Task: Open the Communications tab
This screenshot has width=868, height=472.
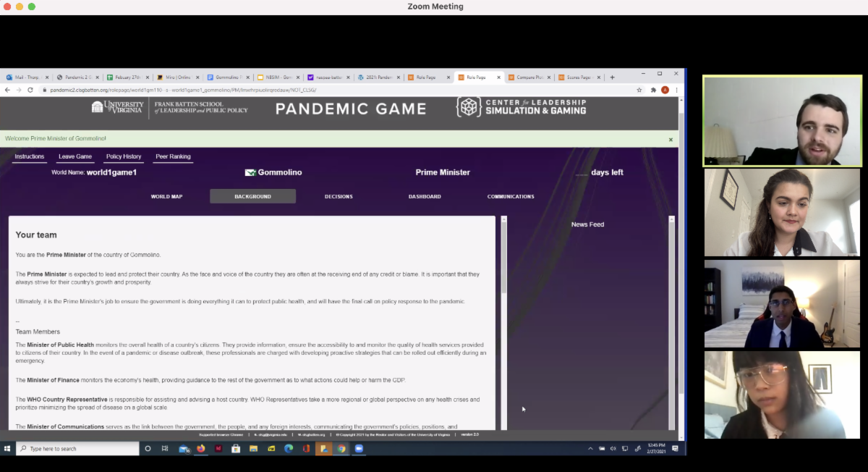Action: pyautogui.click(x=511, y=196)
